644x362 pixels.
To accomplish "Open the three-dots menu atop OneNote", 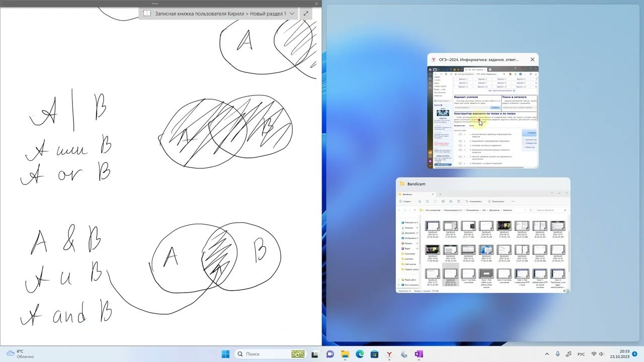I will point(155,4).
